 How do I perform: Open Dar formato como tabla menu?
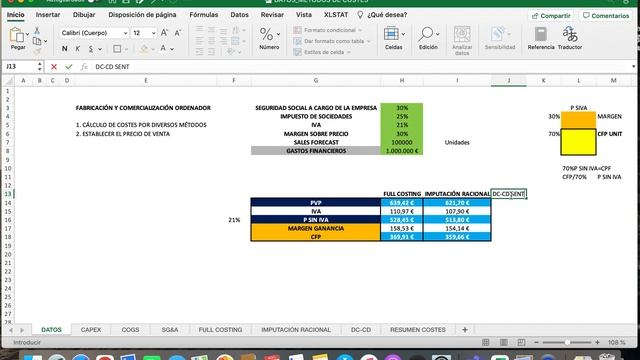332,41
